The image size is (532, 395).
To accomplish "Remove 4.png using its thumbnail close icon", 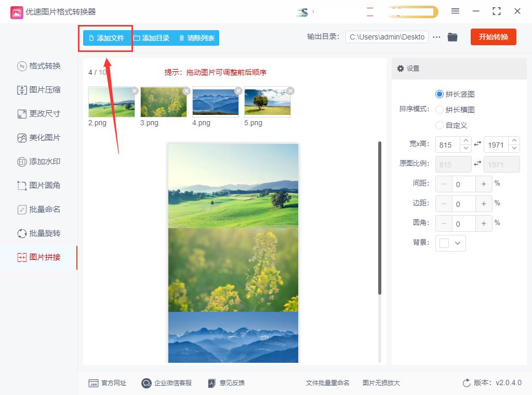I will 238,90.
